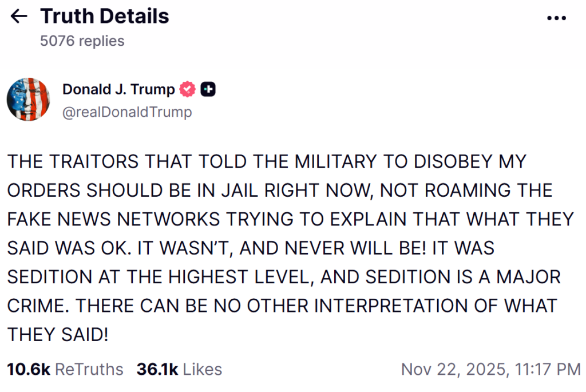Click the black plus badge beside the name

click(208, 90)
